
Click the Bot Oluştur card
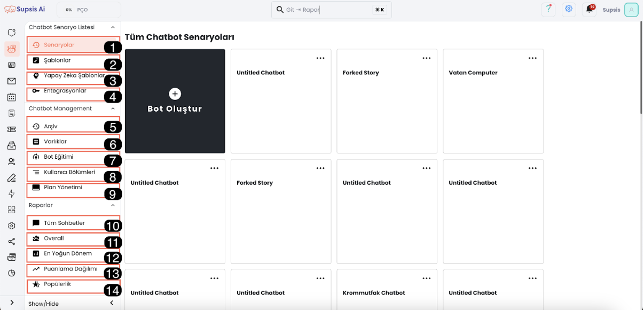(175, 101)
